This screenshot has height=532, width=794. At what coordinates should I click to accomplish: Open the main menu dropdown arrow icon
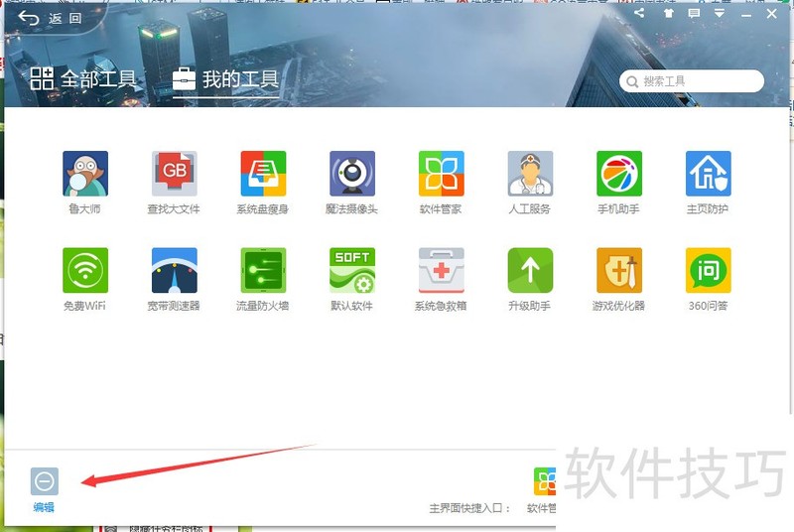pos(719,13)
